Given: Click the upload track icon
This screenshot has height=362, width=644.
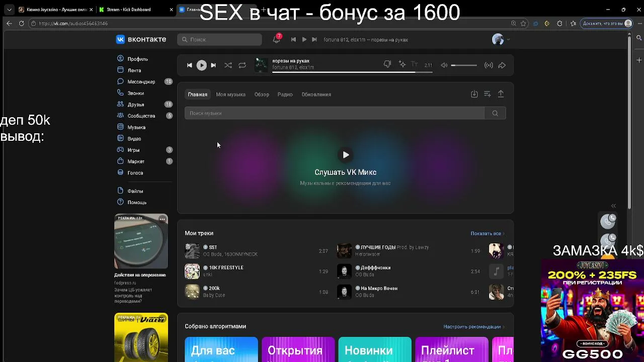Looking at the screenshot, I should [x=501, y=94].
